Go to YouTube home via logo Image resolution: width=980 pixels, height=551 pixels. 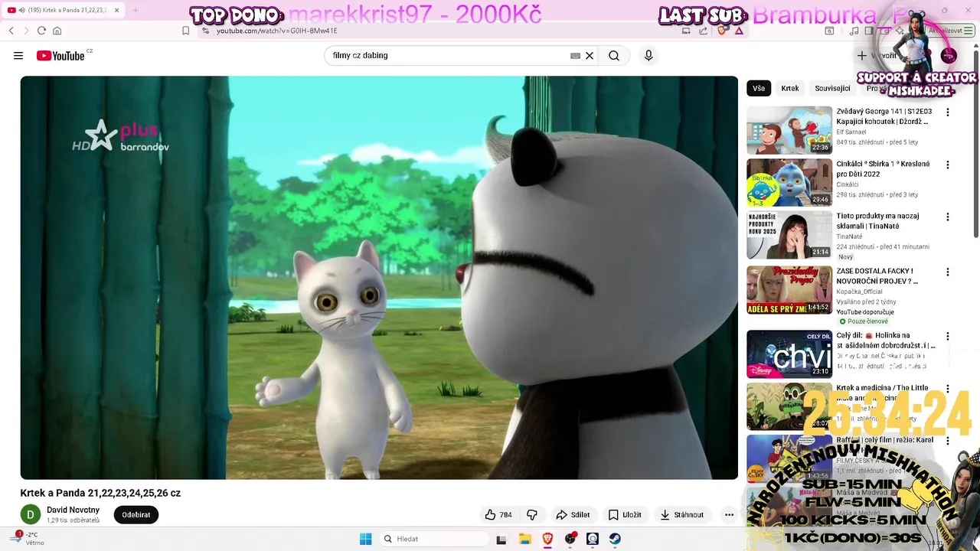[60, 56]
